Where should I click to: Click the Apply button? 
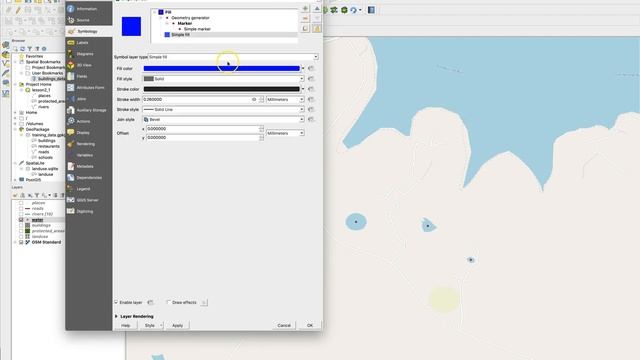(x=178, y=325)
